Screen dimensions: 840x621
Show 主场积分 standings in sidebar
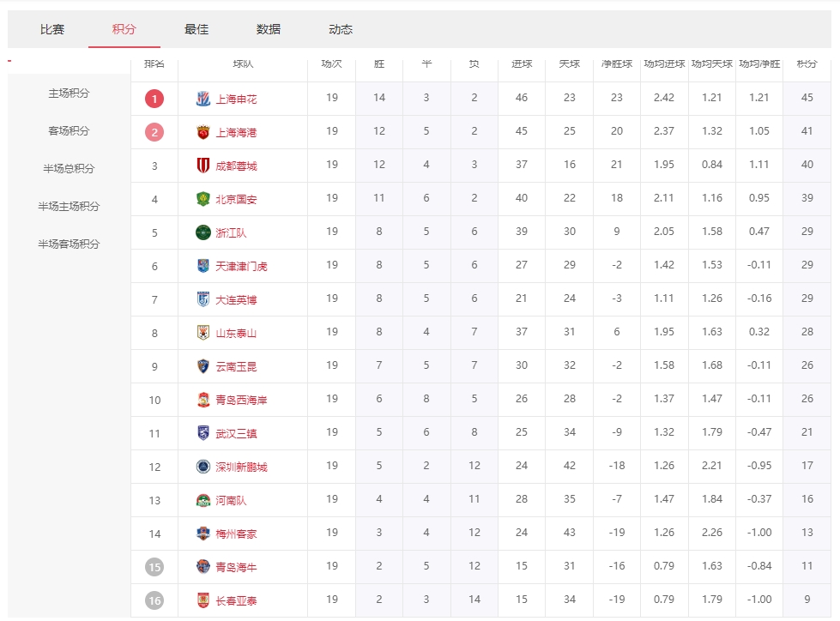pos(69,93)
